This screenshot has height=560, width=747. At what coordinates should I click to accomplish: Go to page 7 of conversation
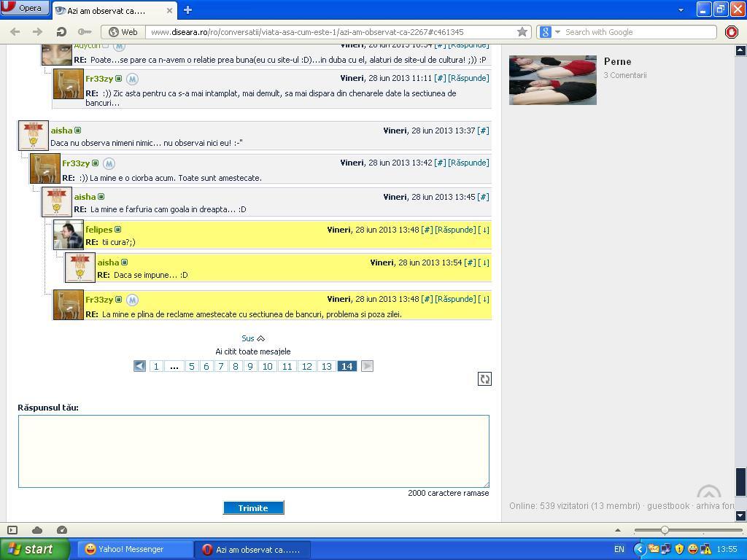[x=220, y=366]
